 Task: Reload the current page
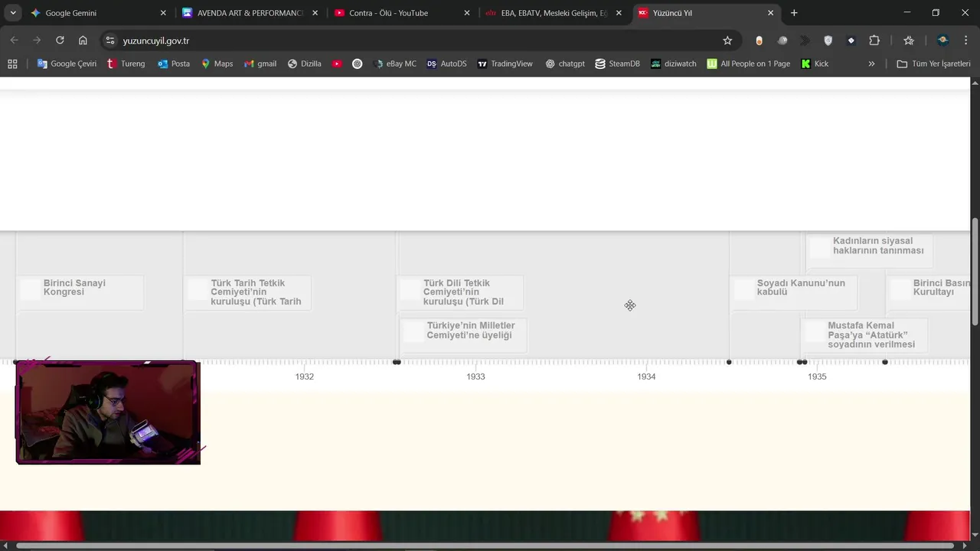[x=60, y=41]
